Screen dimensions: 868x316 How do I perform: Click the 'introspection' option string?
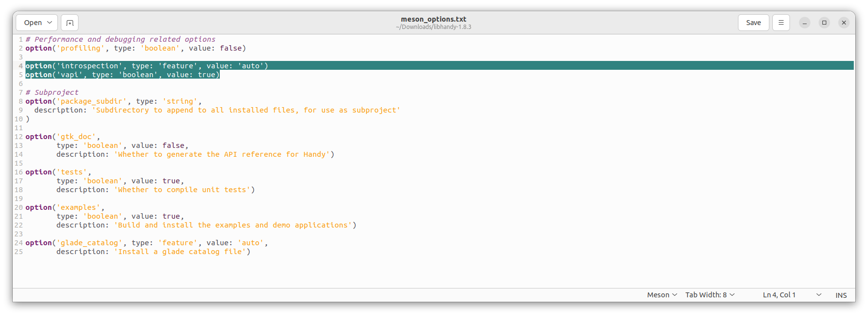coord(90,66)
